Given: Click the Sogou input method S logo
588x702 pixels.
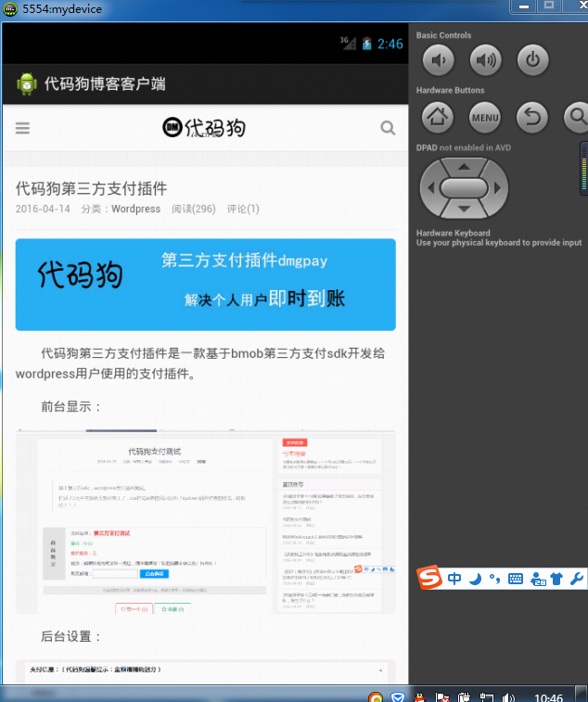Looking at the screenshot, I should click(x=429, y=578).
